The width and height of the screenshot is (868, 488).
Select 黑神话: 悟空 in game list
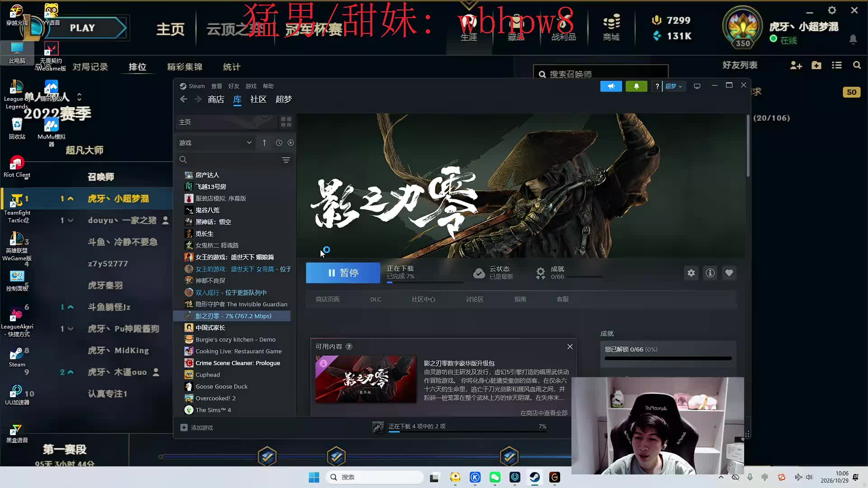(213, 222)
